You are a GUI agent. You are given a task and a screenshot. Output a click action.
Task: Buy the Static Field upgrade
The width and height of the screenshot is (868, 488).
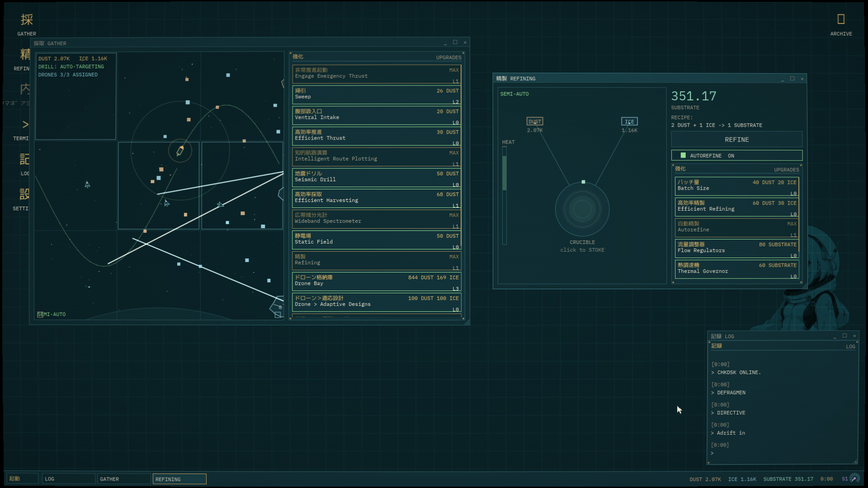[x=377, y=241]
